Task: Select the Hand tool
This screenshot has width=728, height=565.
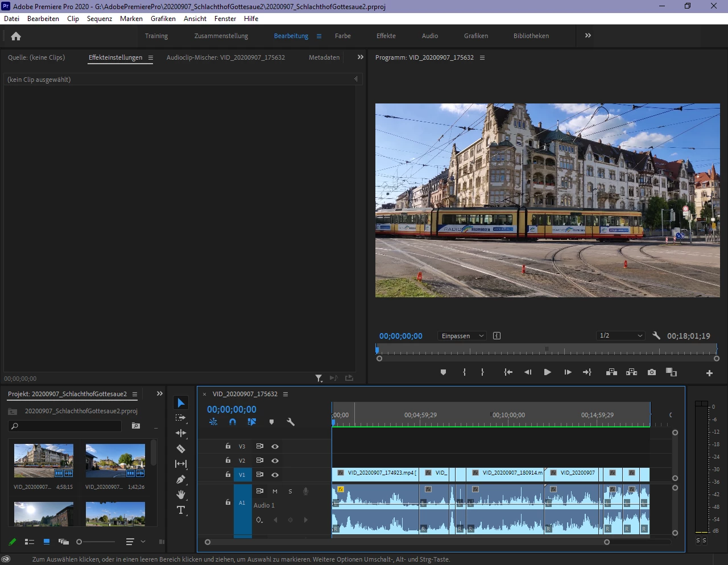Action: coord(181,495)
